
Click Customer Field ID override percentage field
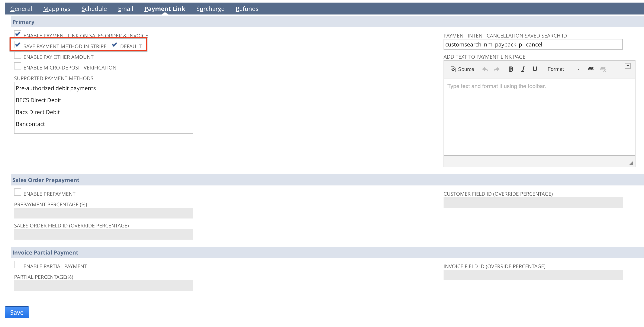click(533, 203)
